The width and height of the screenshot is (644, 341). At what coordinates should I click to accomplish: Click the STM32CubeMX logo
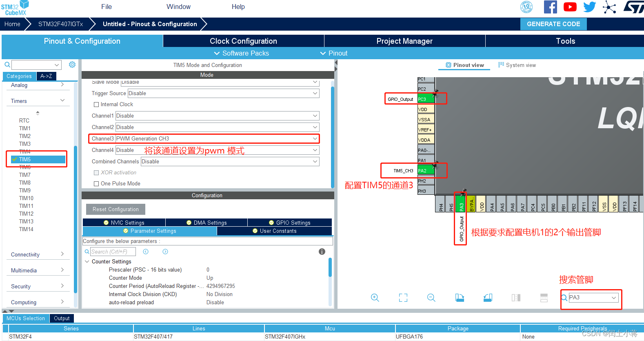coord(15,8)
